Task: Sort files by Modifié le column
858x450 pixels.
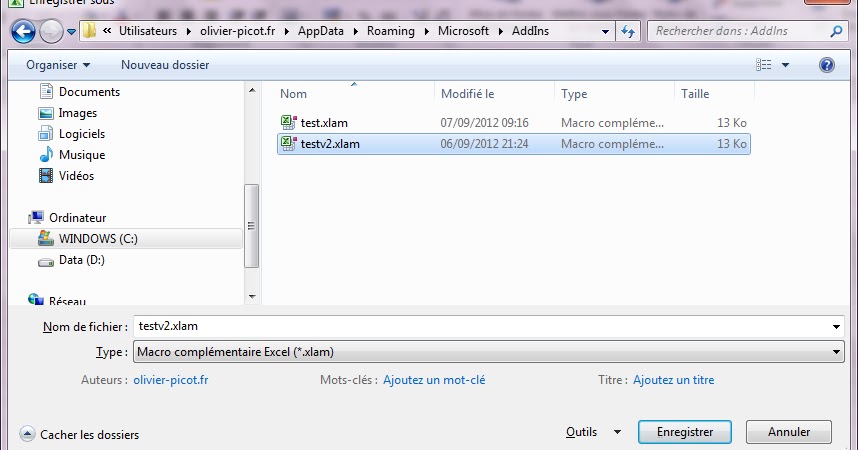Action: tap(468, 94)
